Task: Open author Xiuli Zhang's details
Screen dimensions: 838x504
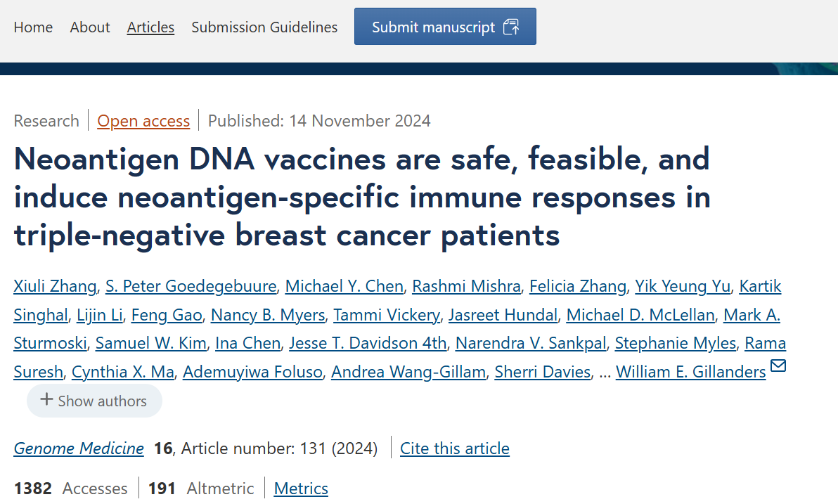Action: (55, 287)
